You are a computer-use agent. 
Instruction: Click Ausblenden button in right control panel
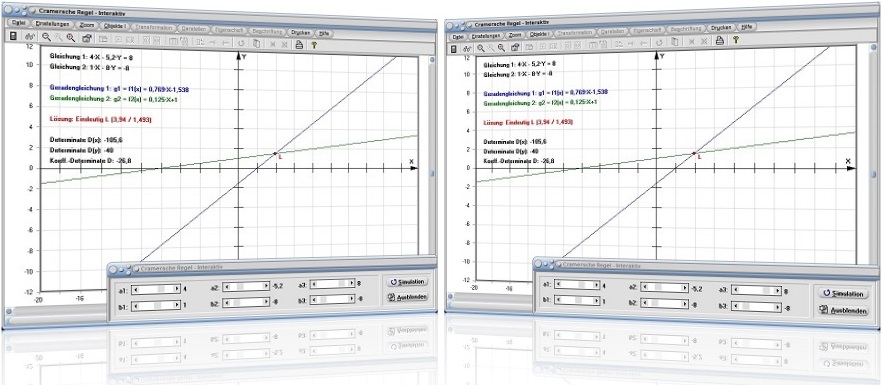845,311
